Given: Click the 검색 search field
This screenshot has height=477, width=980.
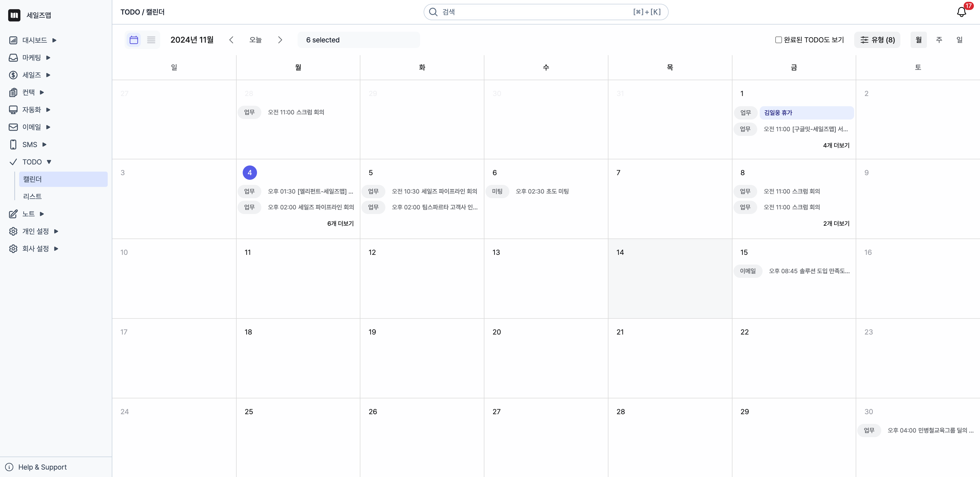Looking at the screenshot, I should pos(546,12).
